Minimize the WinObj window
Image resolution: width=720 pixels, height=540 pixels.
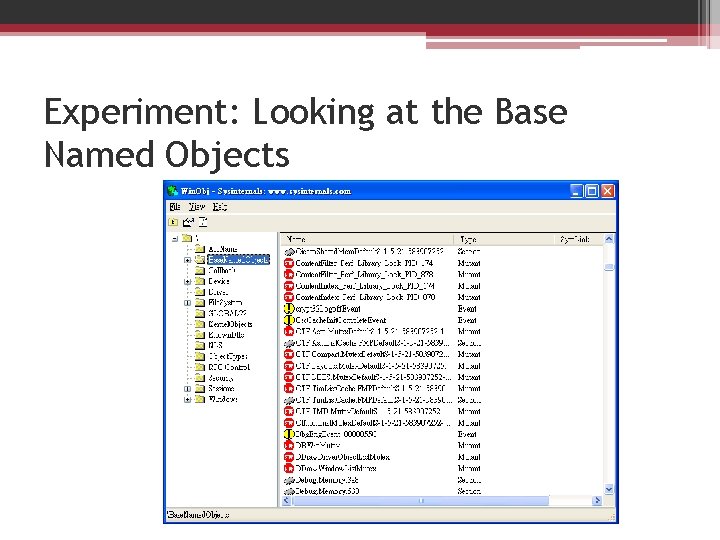click(576, 191)
